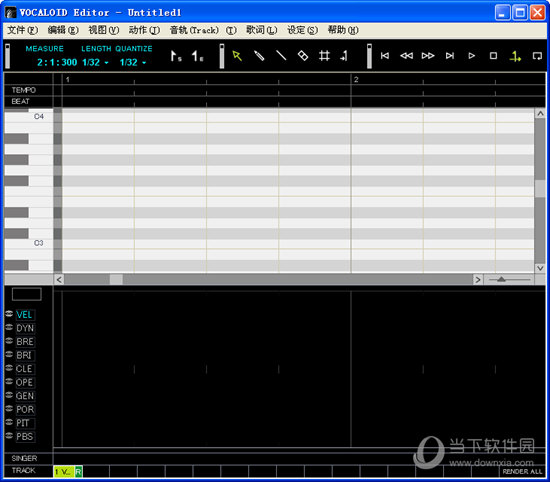Viewport: 550px width, 482px height.
Task: Open the LENGTH 1/32 dropdown
Action: tap(95, 62)
